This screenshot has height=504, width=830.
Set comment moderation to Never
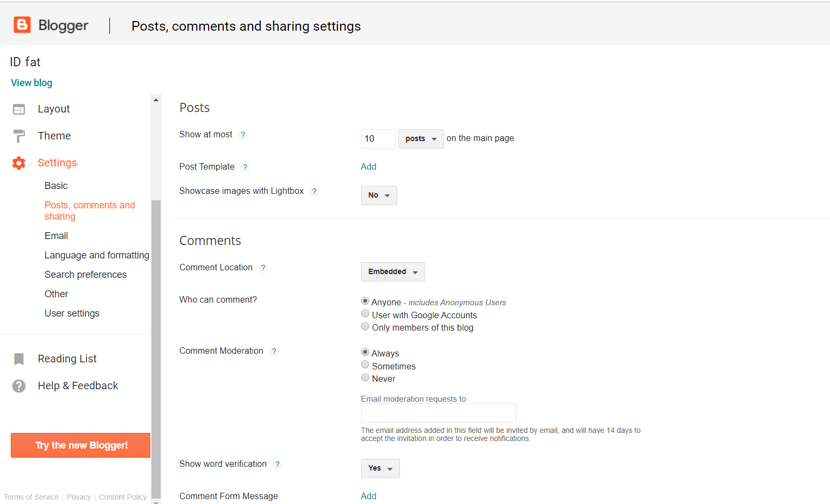(365, 377)
